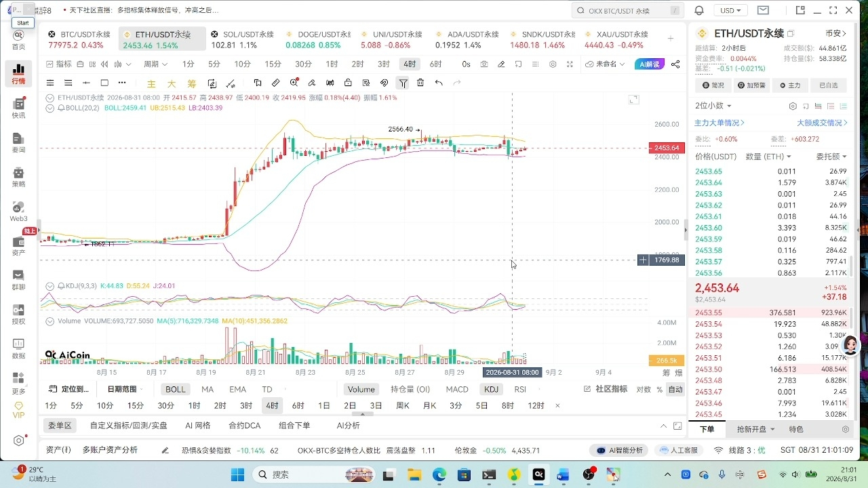Screen dimensions: 868x488
Task: Expand the 2位小数 decimal precision dropdown
Action: [x=713, y=106]
